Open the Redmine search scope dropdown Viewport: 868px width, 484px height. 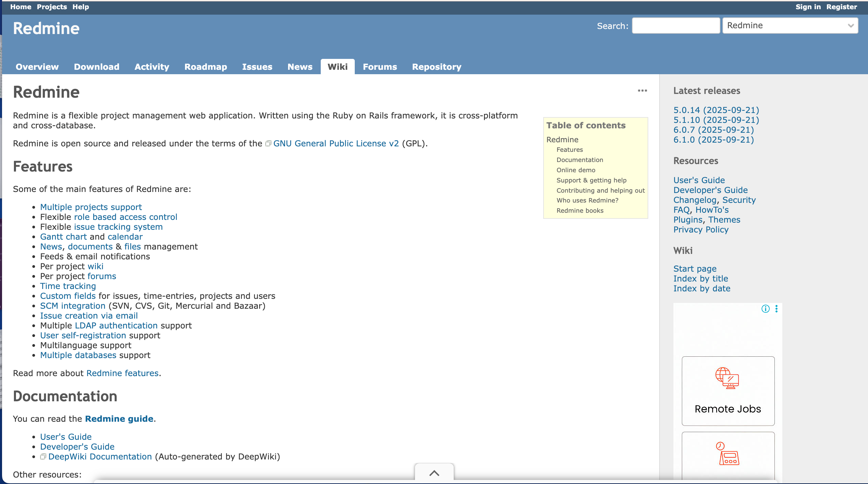coord(790,26)
